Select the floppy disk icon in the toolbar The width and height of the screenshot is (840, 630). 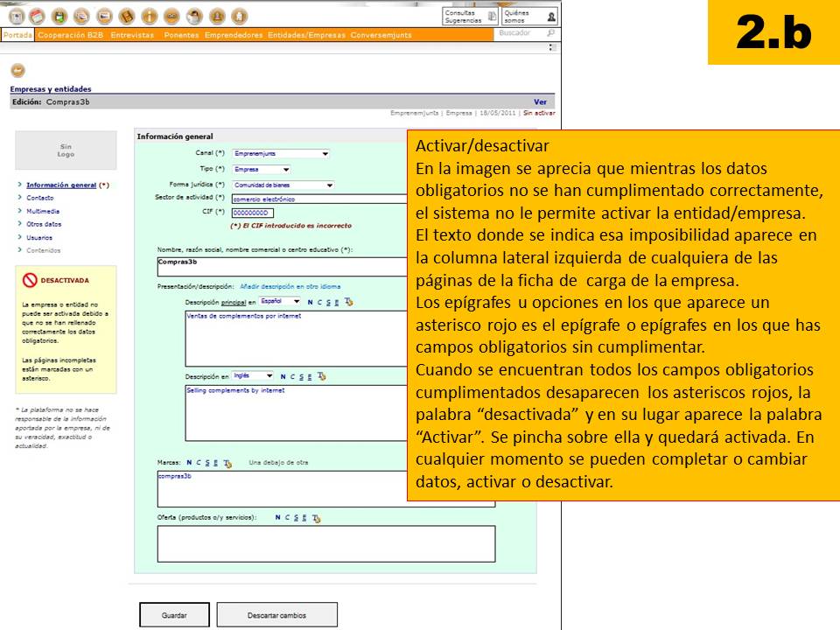pos(59,15)
